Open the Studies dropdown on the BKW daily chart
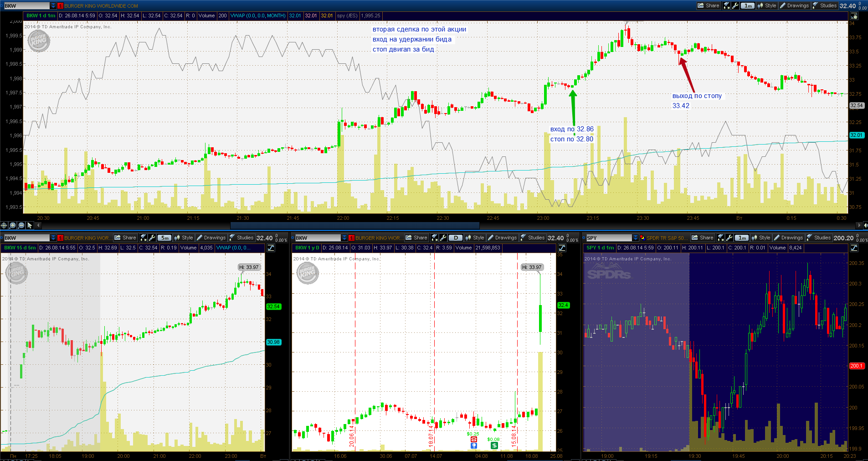 [533, 238]
